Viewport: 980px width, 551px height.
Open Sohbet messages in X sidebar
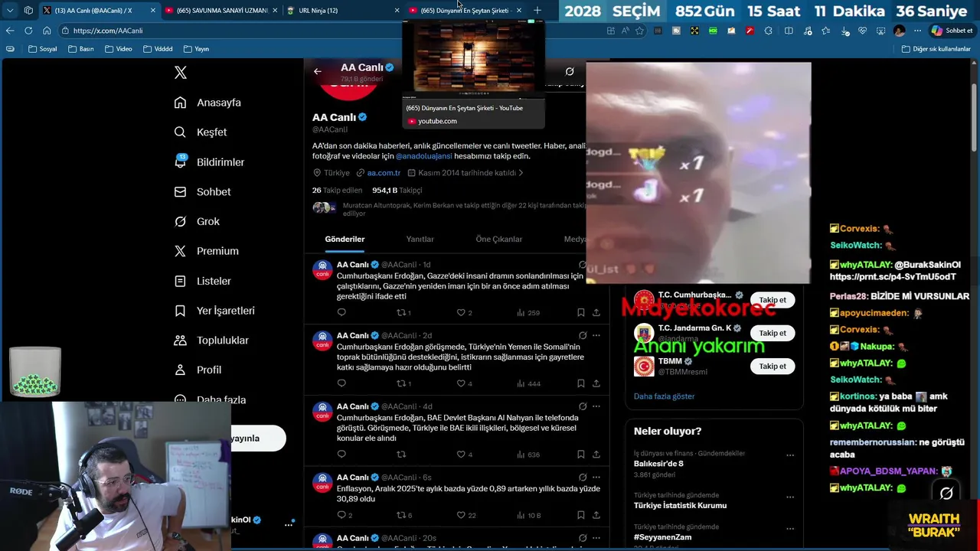202,192
